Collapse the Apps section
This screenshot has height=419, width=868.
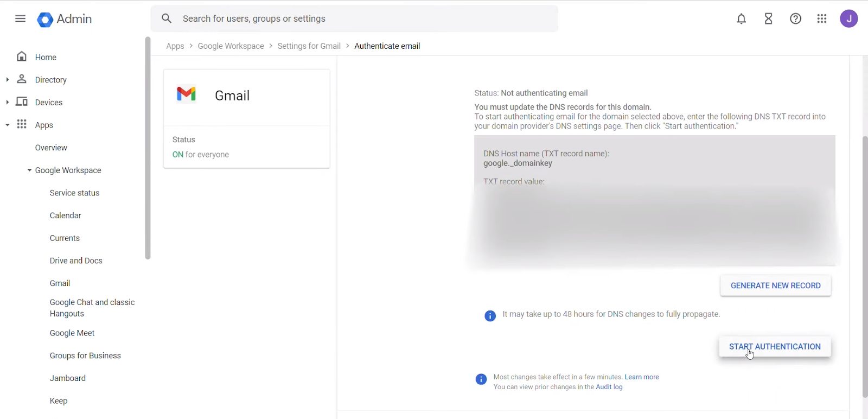pyautogui.click(x=7, y=125)
